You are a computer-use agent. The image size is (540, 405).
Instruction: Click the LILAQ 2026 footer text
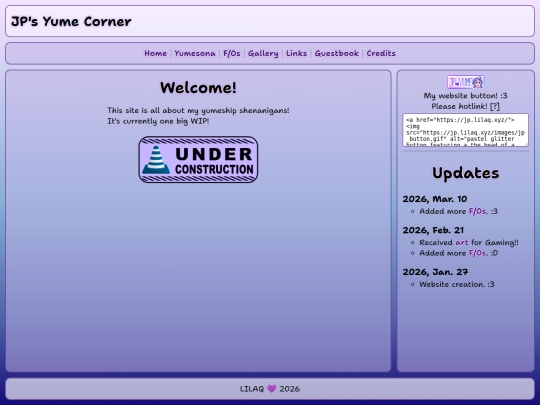coord(270,389)
